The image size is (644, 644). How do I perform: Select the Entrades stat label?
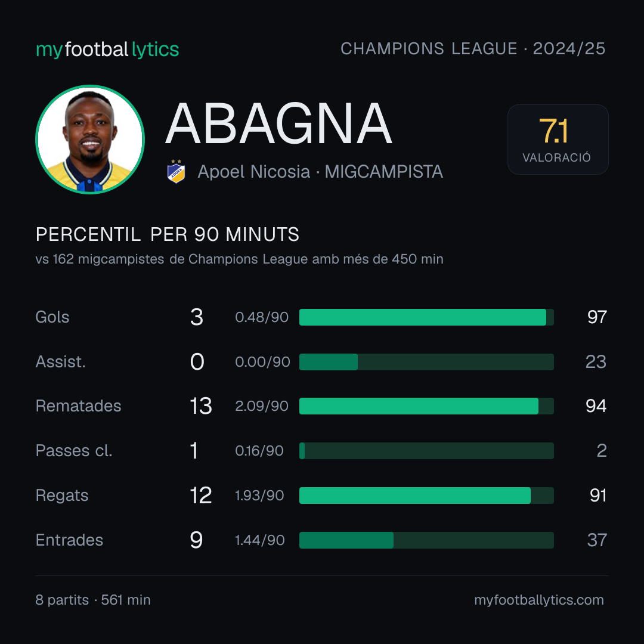(69, 540)
